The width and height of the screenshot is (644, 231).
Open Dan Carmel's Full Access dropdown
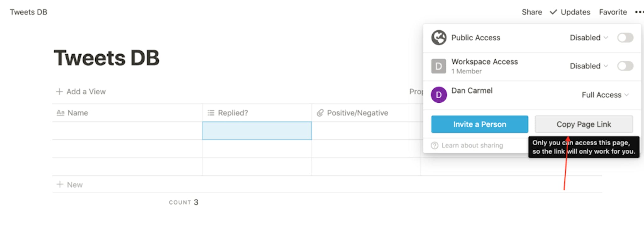[x=605, y=95]
